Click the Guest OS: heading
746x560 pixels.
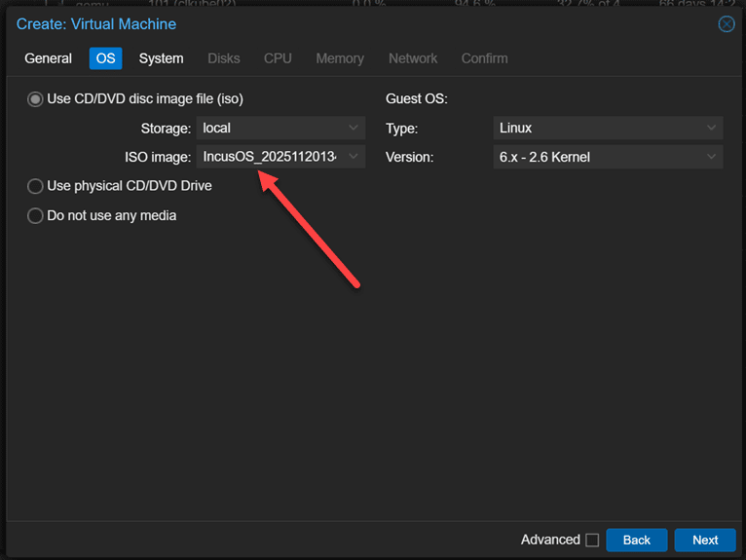tap(416, 98)
